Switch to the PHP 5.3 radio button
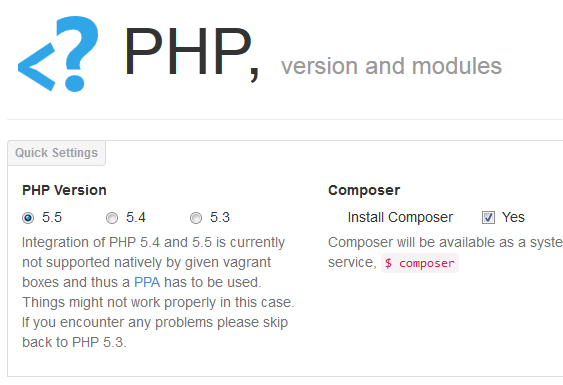This screenshot has width=563, height=385. [x=196, y=218]
